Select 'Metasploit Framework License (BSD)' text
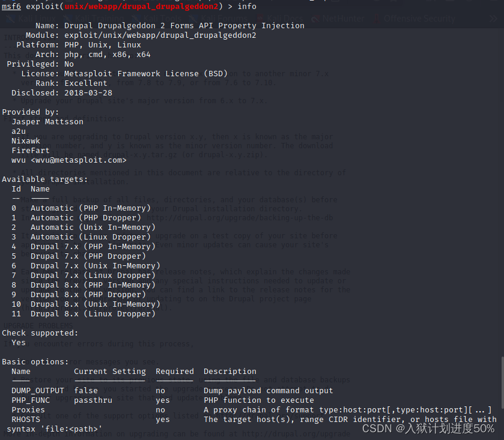The image size is (504, 440). click(x=145, y=74)
